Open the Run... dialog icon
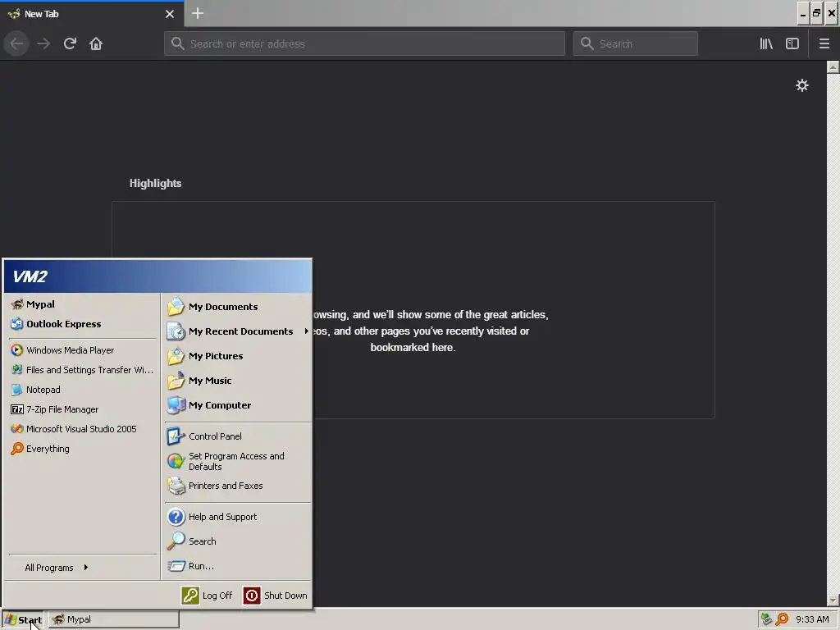The height and width of the screenshot is (630, 840). coord(176,566)
